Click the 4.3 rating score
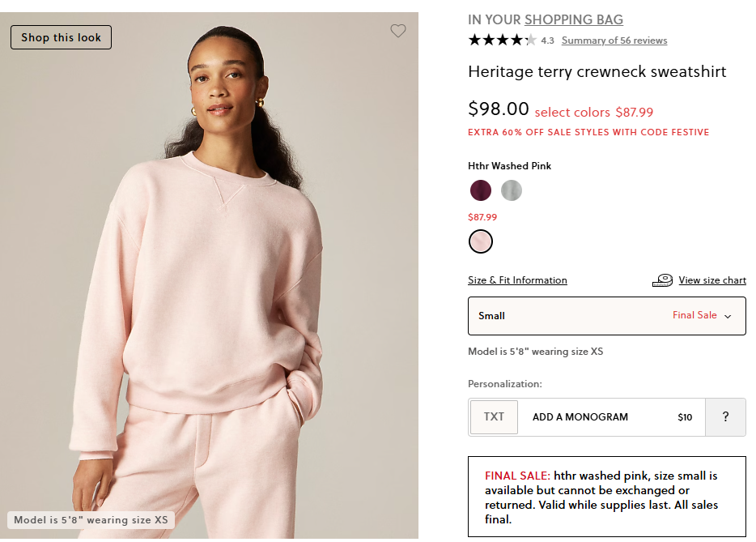The width and height of the screenshot is (756, 542). (547, 41)
